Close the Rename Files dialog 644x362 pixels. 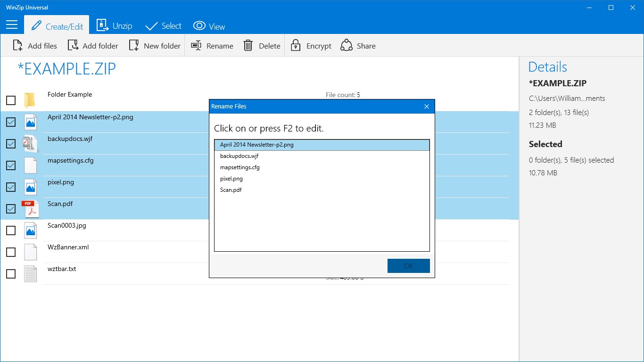tap(427, 106)
